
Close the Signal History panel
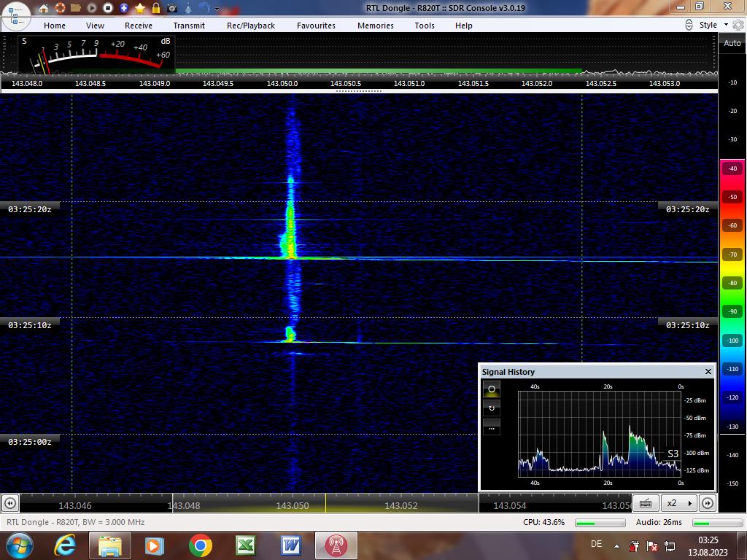coord(708,371)
